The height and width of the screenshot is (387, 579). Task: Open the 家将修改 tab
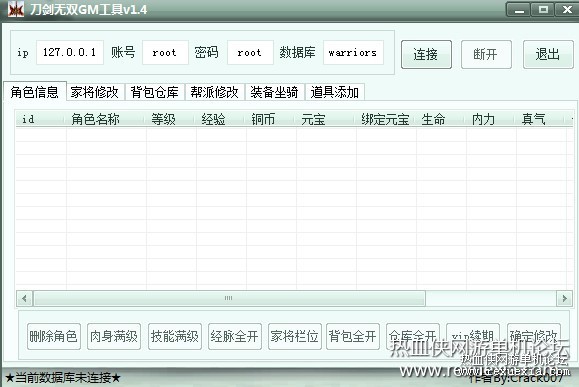tap(95, 92)
